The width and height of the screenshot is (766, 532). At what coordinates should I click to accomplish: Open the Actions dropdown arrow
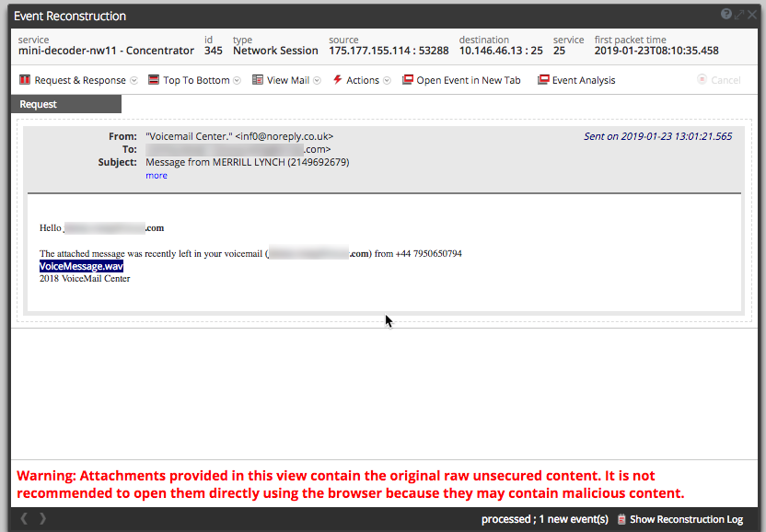click(x=387, y=81)
